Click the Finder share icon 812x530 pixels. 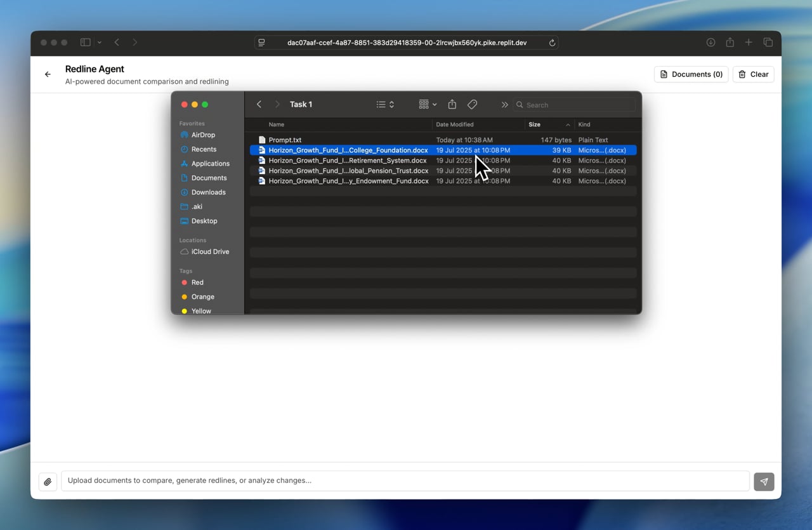click(x=452, y=104)
